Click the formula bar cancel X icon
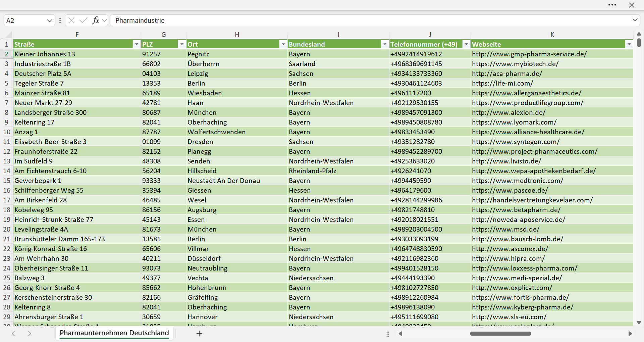644x342 pixels. point(71,20)
